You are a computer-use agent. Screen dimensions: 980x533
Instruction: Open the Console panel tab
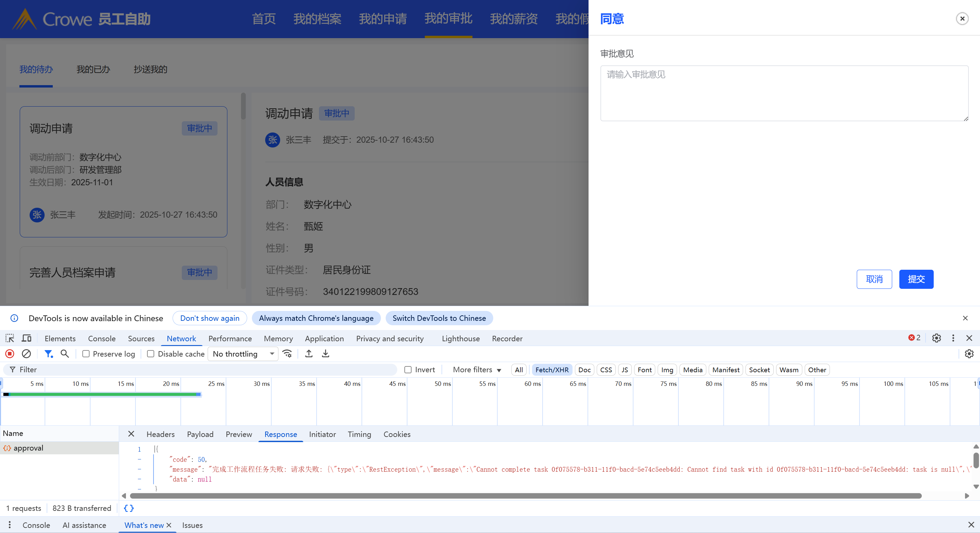pos(101,338)
